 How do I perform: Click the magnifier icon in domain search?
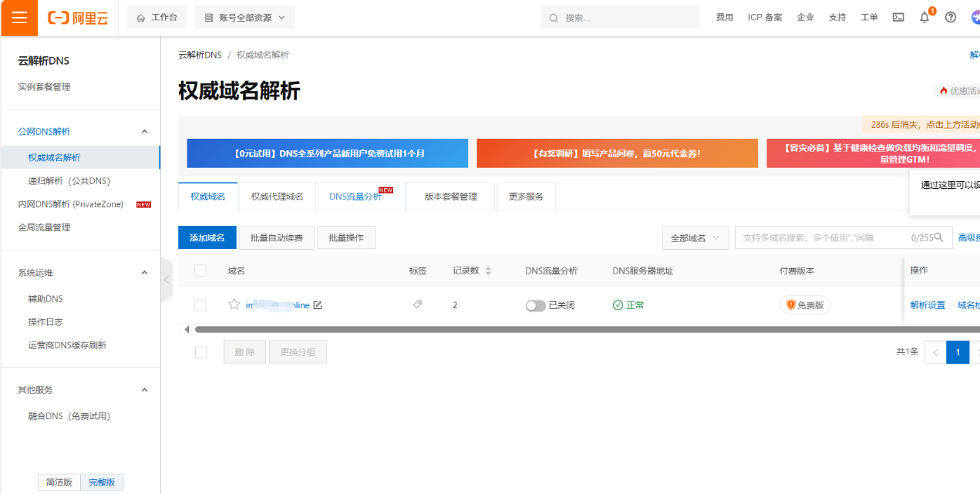938,237
